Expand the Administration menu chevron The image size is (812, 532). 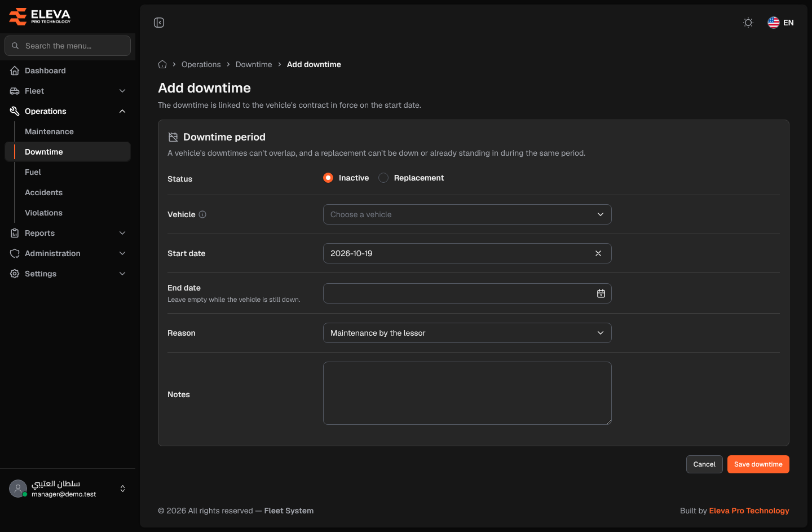pos(122,253)
